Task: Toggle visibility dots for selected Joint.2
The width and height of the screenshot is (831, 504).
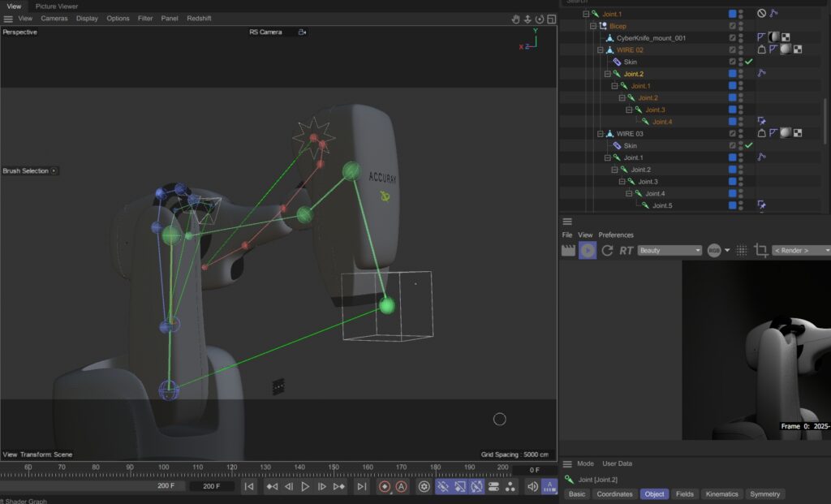Action: 741,74
